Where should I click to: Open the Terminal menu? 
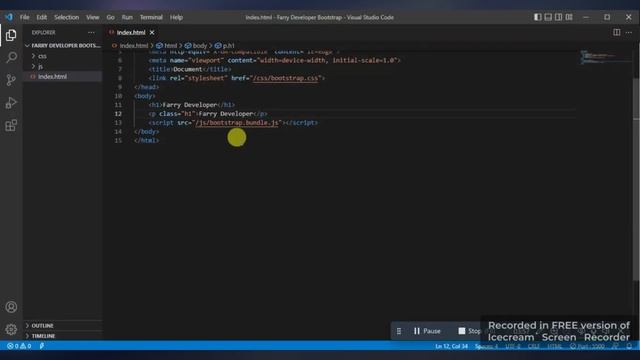tap(151, 17)
